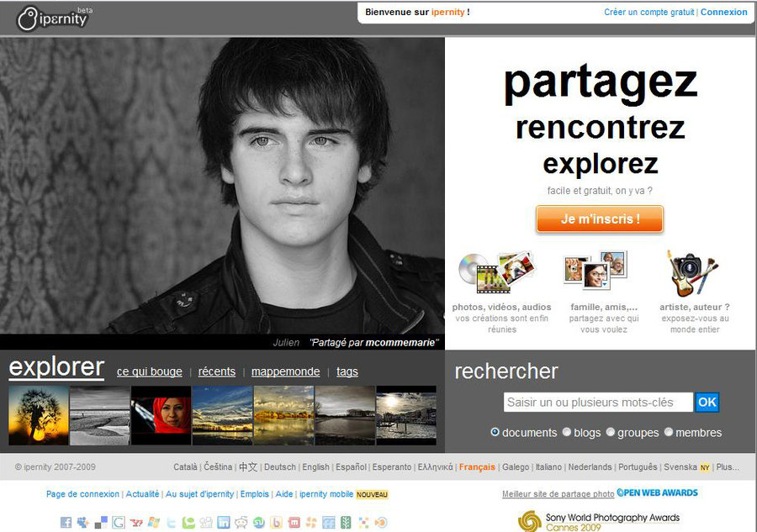Focus the keyword search input field
The height and width of the screenshot is (532, 757).
click(597, 403)
